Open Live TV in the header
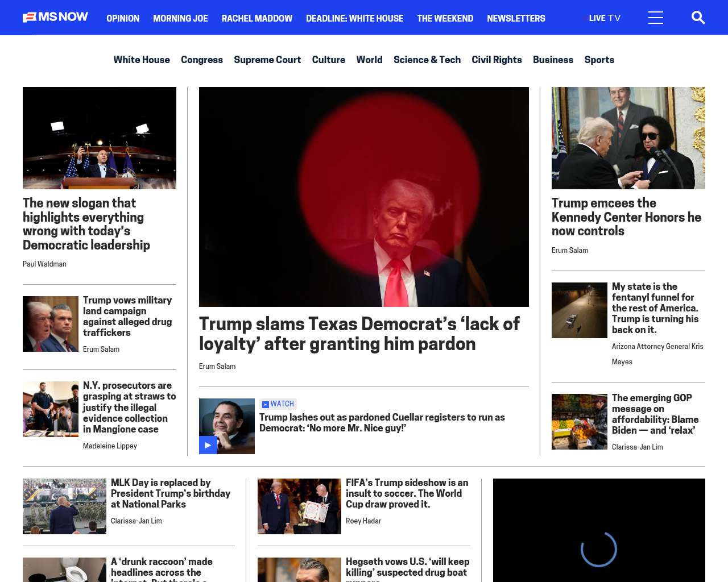This screenshot has height=582, width=728. click(x=604, y=18)
